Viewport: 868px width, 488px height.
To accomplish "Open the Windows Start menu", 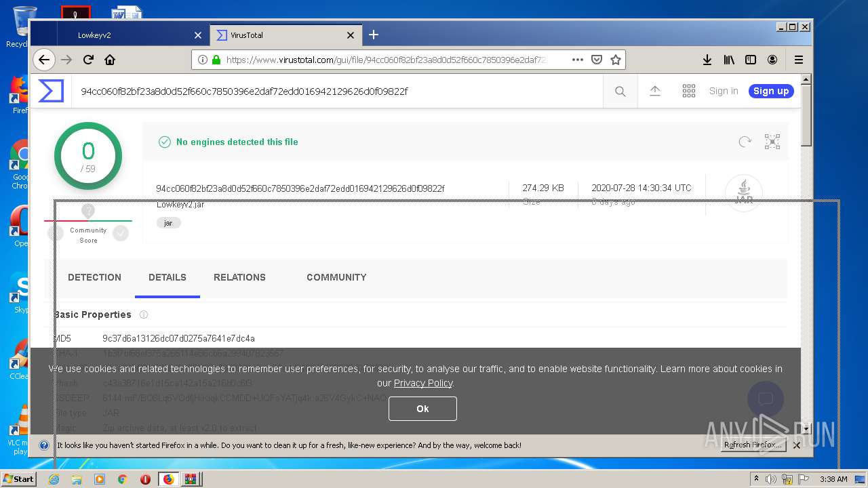I will [18, 479].
